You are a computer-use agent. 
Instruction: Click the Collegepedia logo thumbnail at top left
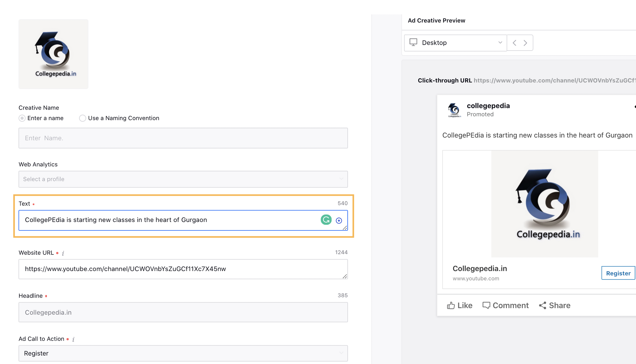[x=53, y=54]
